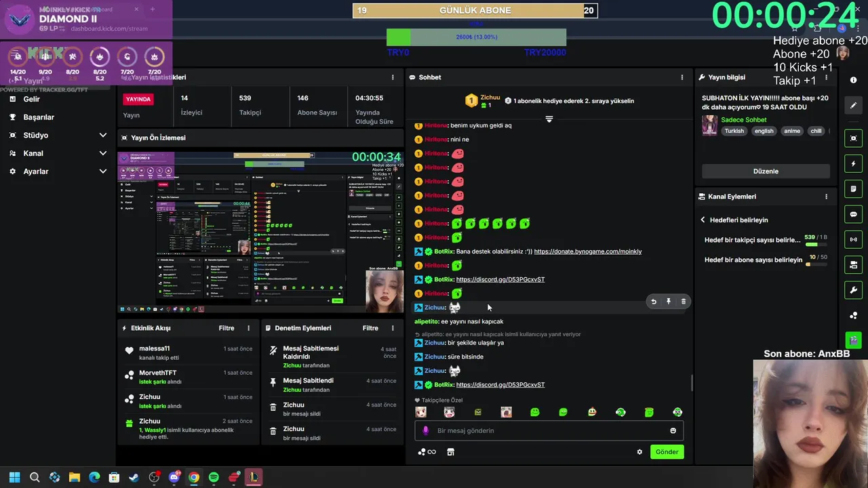Open the emoji picker in message box
Image resolution: width=868 pixels, height=488 pixels.
(673, 430)
